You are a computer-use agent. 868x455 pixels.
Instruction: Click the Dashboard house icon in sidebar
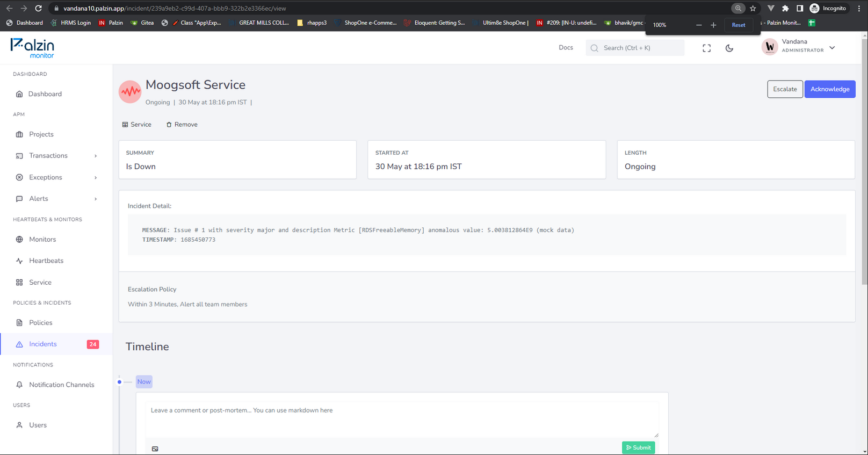pyautogui.click(x=19, y=94)
